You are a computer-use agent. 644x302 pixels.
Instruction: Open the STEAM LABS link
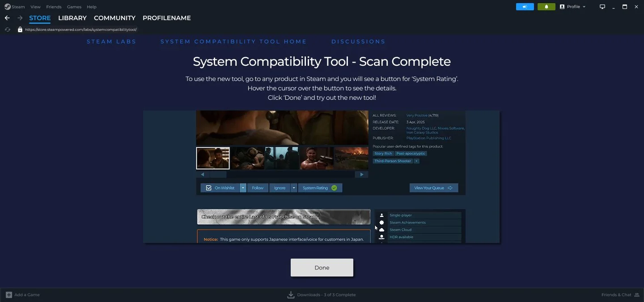coord(111,42)
